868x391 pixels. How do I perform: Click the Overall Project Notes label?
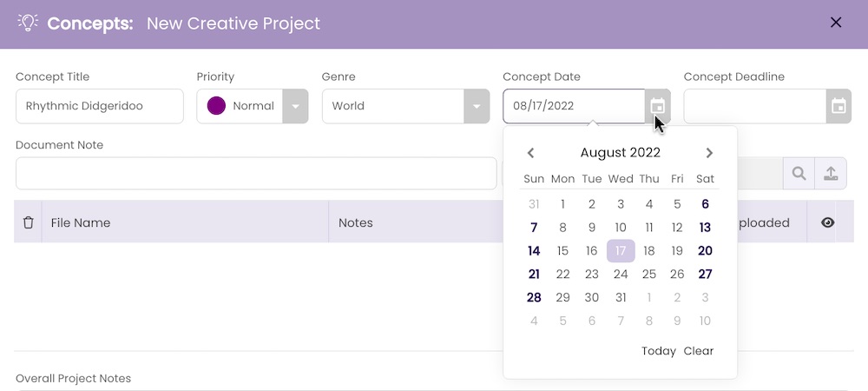pyautogui.click(x=73, y=379)
